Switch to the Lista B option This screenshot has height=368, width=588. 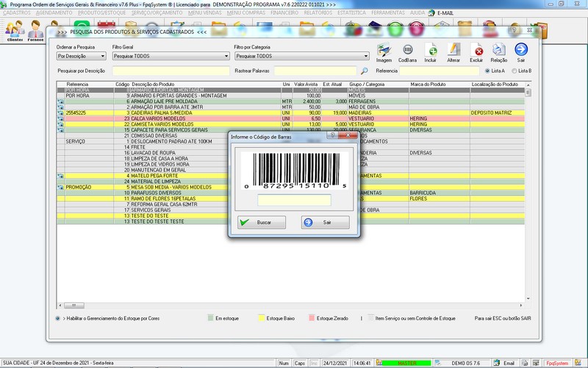pyautogui.click(x=514, y=71)
